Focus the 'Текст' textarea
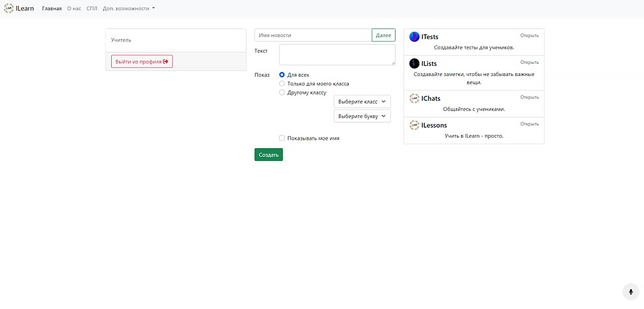644x309 pixels. tap(337, 55)
